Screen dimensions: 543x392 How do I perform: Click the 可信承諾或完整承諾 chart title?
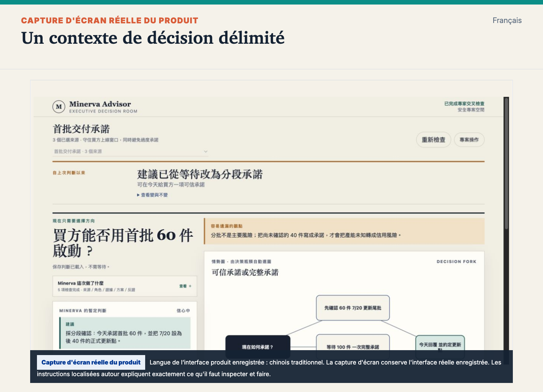[245, 273]
